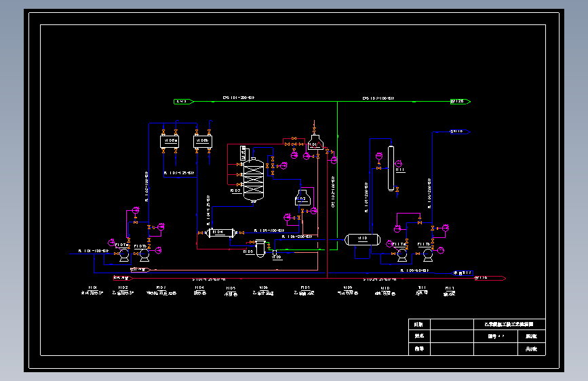Screen dimensions: 588x381
Task: Select pump P111b next to P111a
Action: pyautogui.click(x=428, y=255)
